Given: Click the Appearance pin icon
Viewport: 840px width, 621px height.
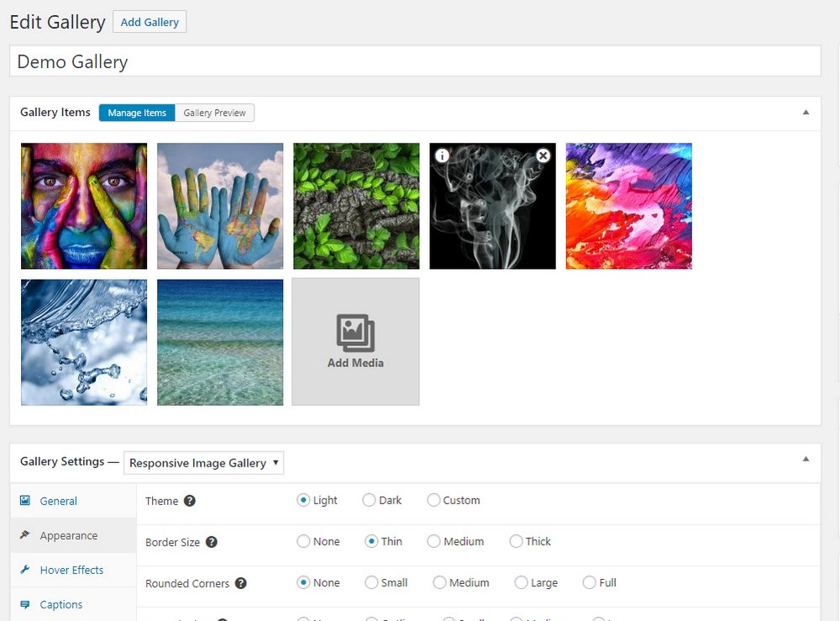Looking at the screenshot, I should 24,534.
